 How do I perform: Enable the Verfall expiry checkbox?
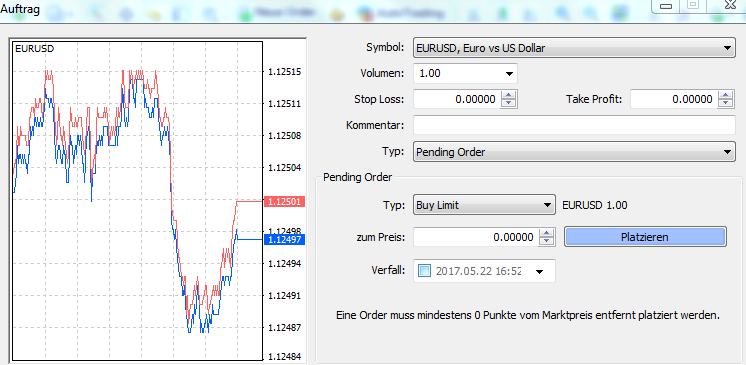click(424, 271)
